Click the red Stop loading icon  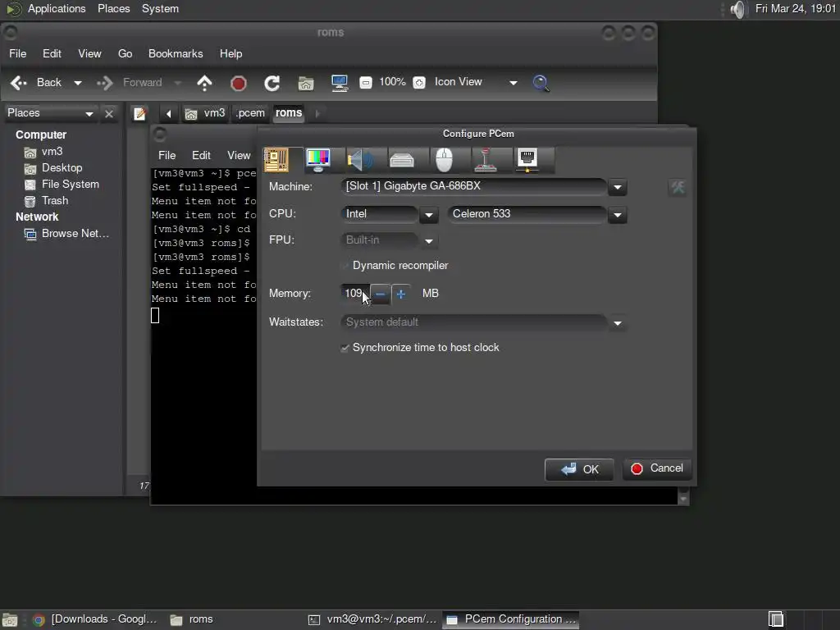tap(239, 83)
